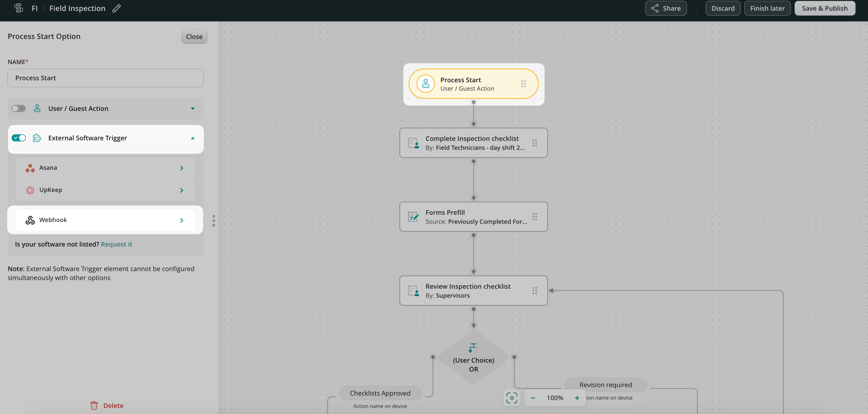
Task: Click the trash Delete icon at the panel bottom
Action: [94, 406]
